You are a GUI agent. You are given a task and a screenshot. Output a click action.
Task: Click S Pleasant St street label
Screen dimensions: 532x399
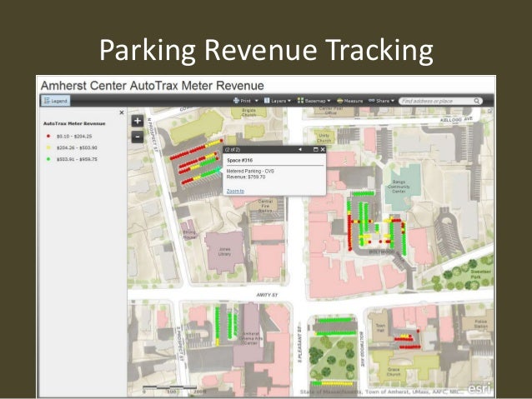[299, 342]
